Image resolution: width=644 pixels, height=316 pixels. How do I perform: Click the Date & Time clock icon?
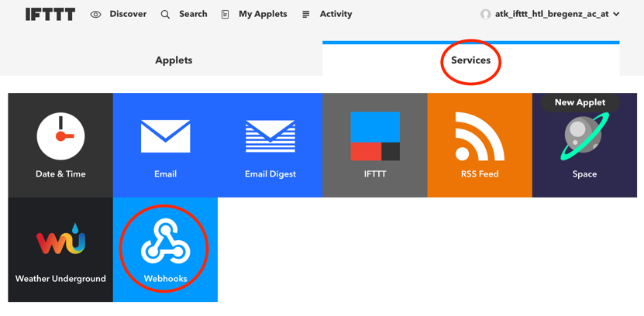coord(60,136)
